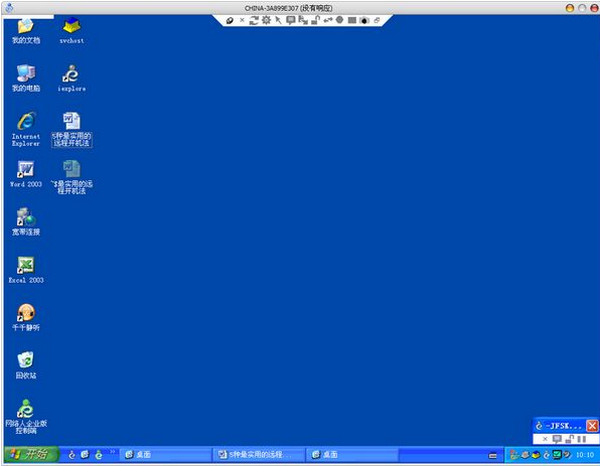Click the show desktop quick launch icon

tap(85, 454)
